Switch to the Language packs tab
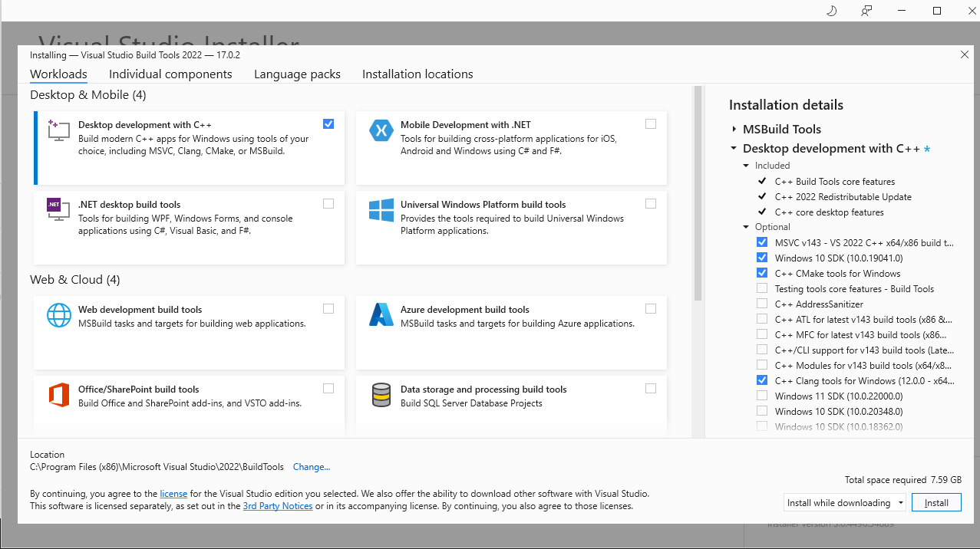Screen dimensions: 980x549 click(x=297, y=74)
